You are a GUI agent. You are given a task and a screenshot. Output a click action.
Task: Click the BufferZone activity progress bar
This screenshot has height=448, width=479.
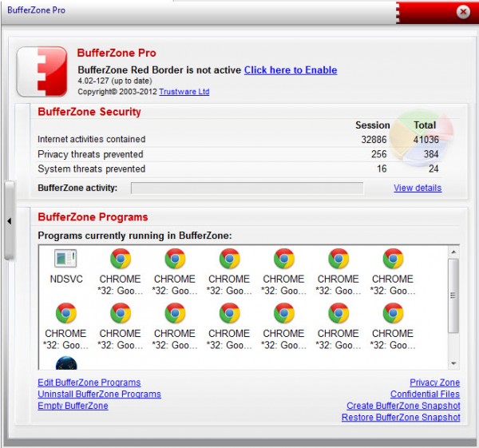click(247, 188)
